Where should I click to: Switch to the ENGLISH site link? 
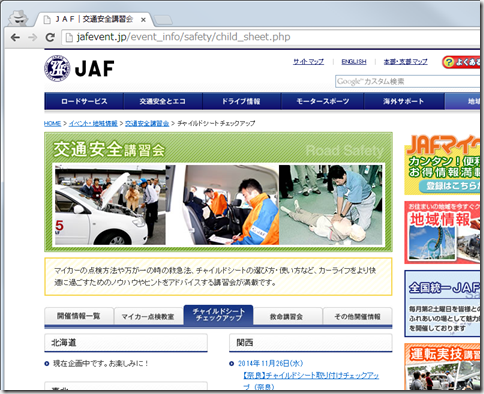coord(354,62)
